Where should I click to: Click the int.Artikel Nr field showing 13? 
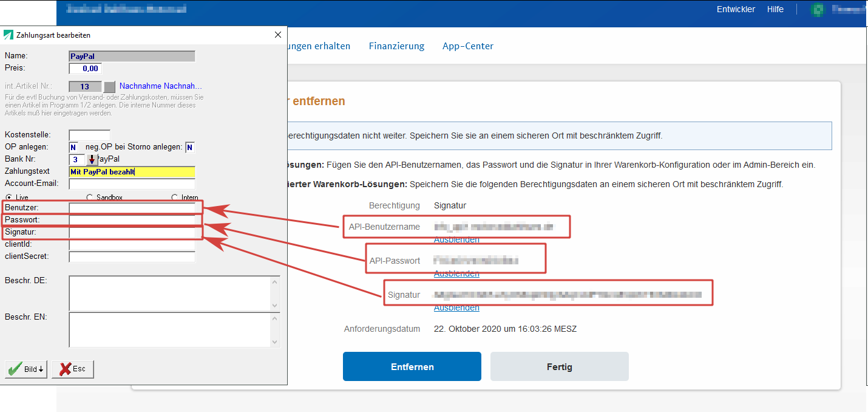[x=85, y=86]
